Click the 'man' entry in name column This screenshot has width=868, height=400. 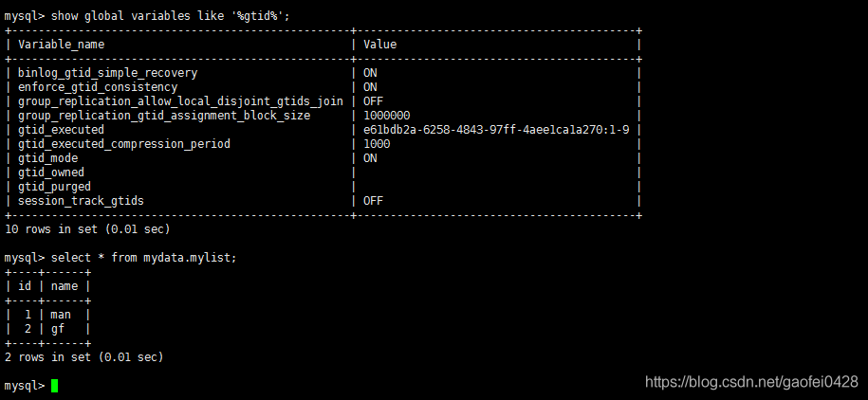(x=61, y=315)
